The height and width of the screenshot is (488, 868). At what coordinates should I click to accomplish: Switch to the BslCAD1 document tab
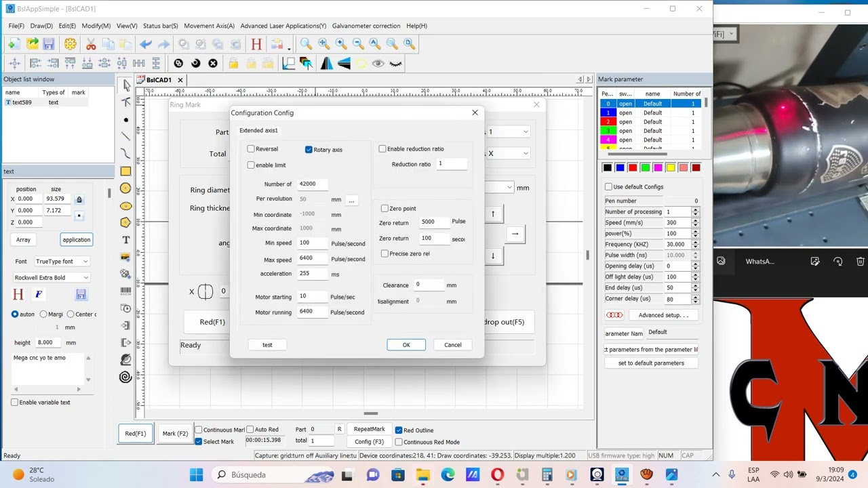tap(159, 80)
